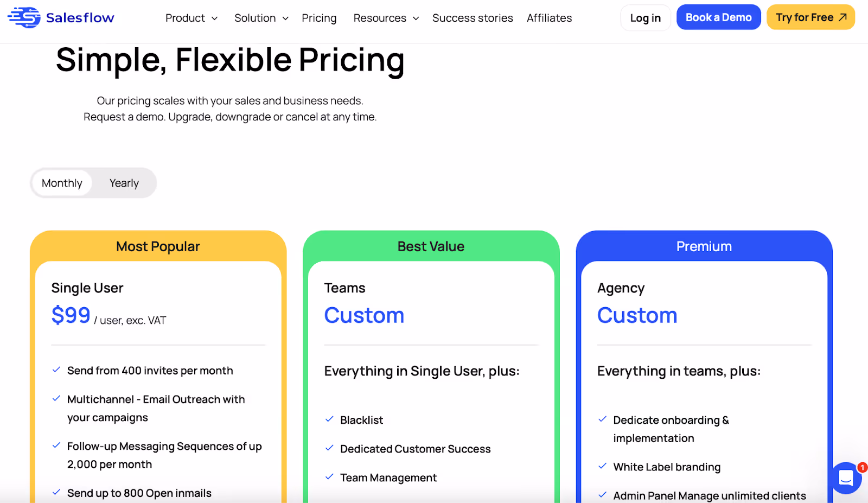Click the checkmark beside Blacklist feature
The width and height of the screenshot is (868, 503).
tap(329, 419)
